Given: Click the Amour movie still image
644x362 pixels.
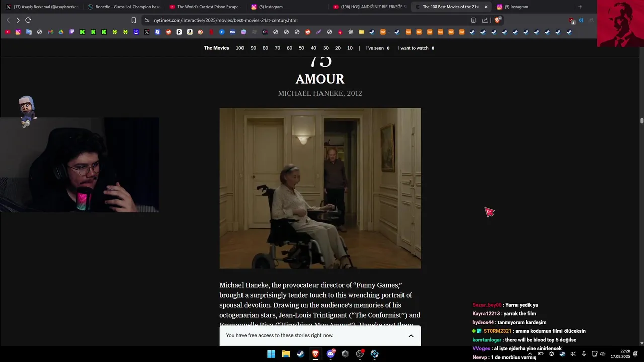Looking at the screenshot, I should [320, 188].
